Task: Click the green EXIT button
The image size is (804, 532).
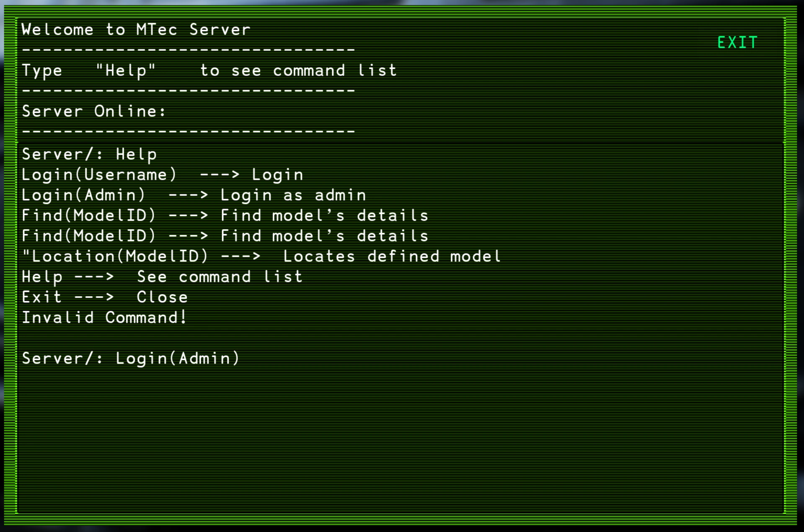Action: pos(737,42)
